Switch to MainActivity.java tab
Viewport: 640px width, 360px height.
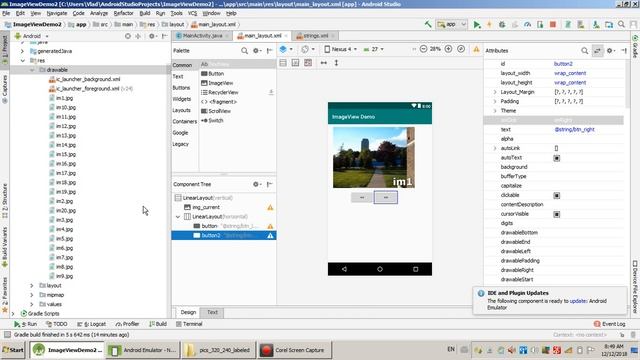202,36
